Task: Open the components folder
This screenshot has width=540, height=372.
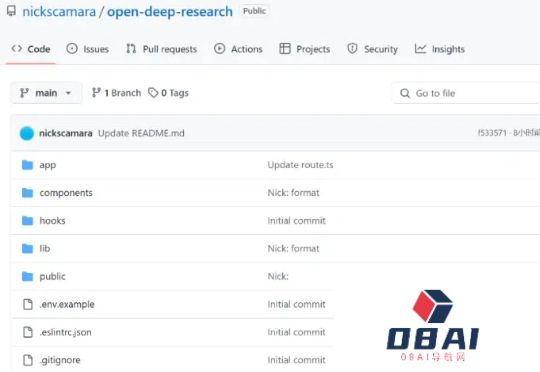Action: point(66,193)
